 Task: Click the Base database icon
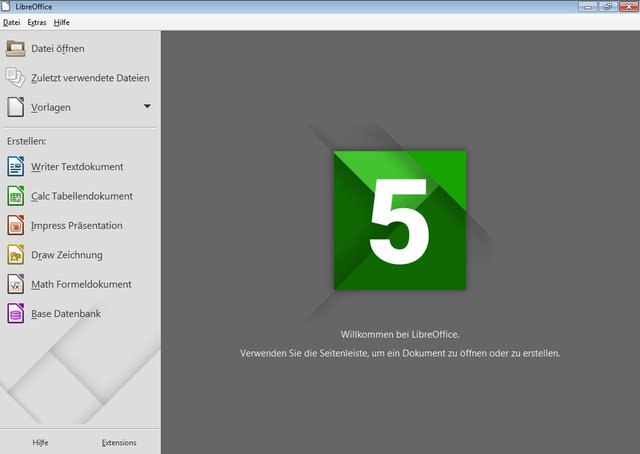pos(16,313)
